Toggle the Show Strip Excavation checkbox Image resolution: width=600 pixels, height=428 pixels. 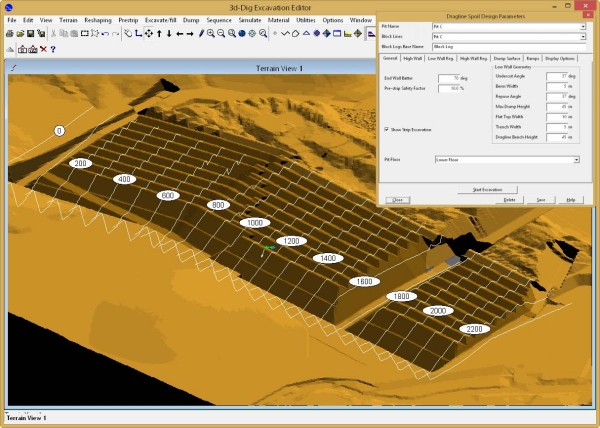(x=387, y=129)
